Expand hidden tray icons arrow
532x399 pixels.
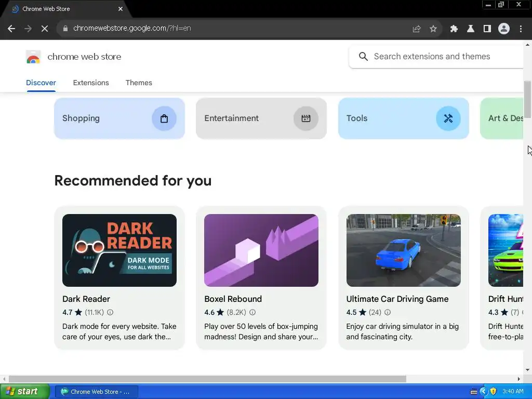click(x=484, y=391)
